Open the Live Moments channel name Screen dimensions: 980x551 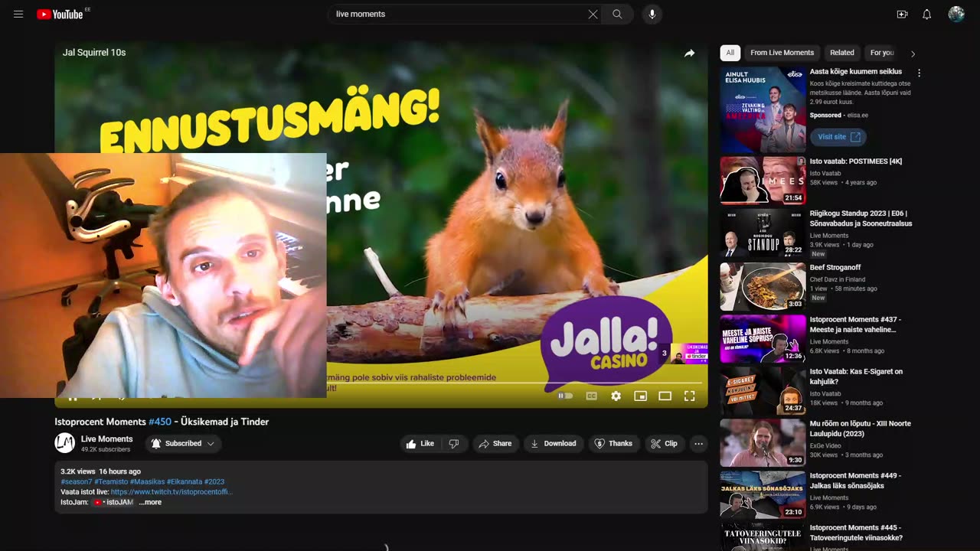pos(106,439)
